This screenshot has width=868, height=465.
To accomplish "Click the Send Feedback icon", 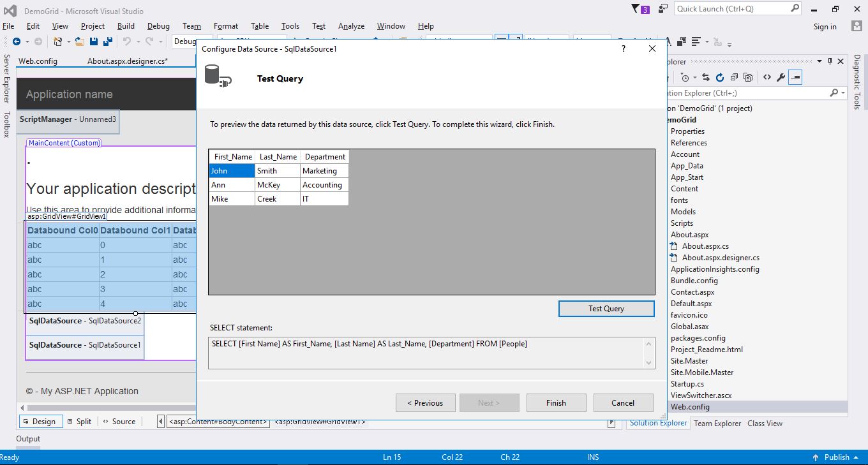I will [x=664, y=9].
